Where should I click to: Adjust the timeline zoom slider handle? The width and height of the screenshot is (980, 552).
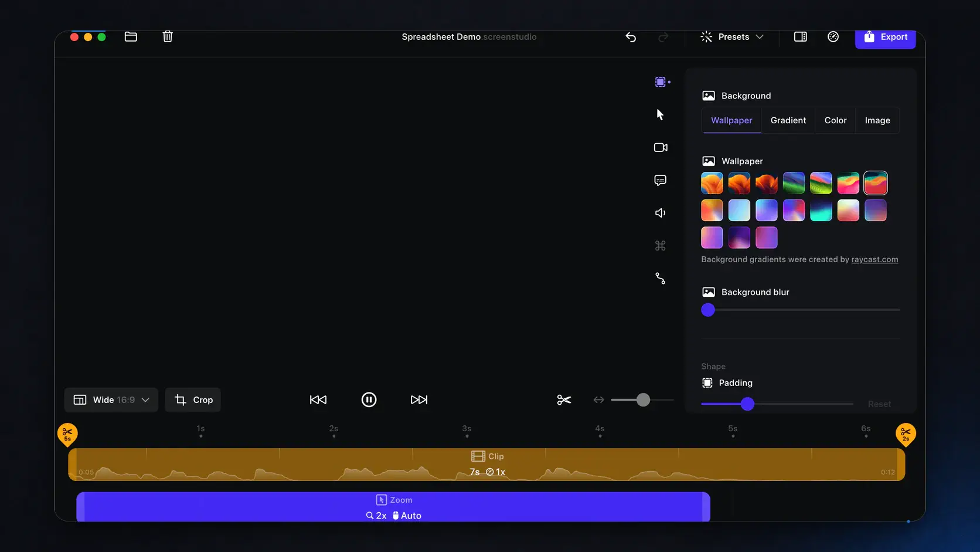(x=643, y=400)
